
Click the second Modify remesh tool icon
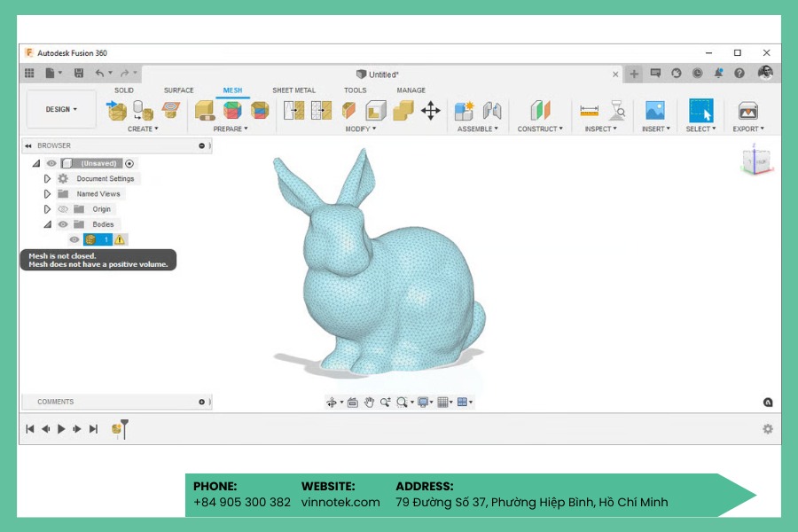tap(321, 111)
